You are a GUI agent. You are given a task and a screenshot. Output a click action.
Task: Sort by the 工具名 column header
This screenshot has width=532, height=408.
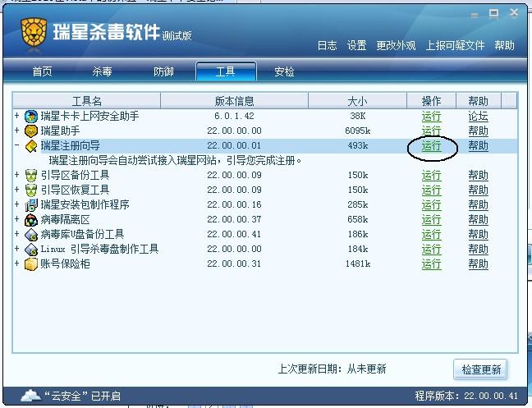point(86,101)
